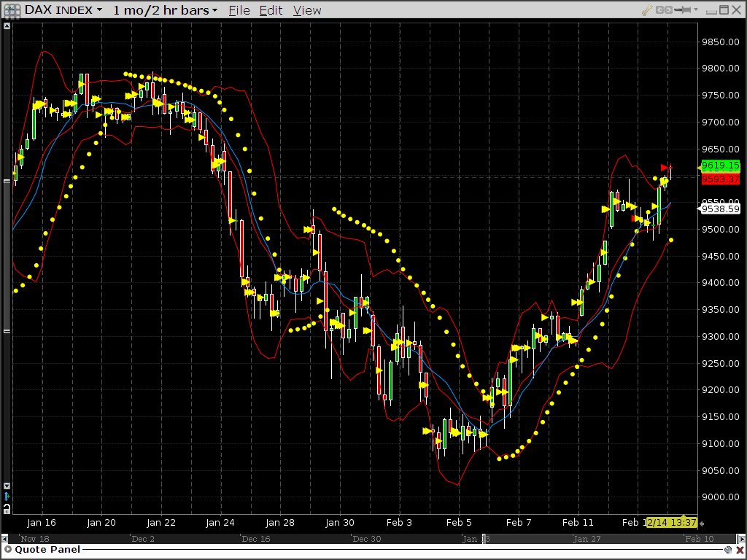Click the right arrow of the time scrollbar
Viewport: 747px width, 560px height.
[x=741, y=539]
